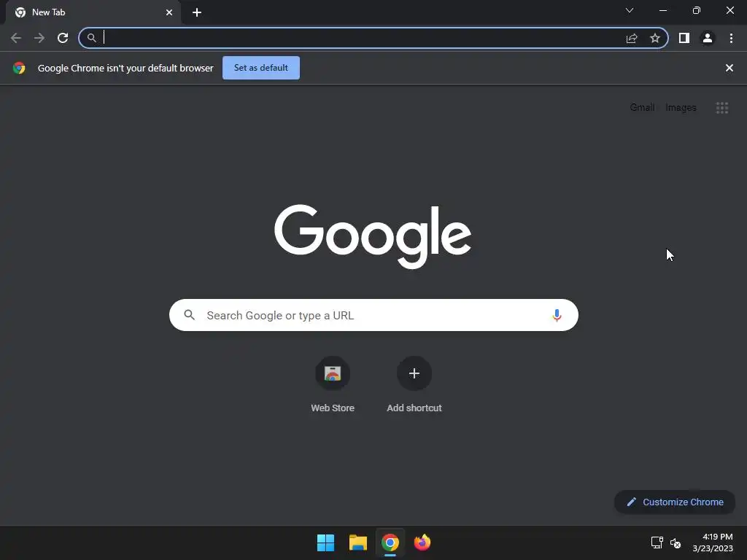Open the Web Store shortcut
The image size is (747, 560).
333,384
